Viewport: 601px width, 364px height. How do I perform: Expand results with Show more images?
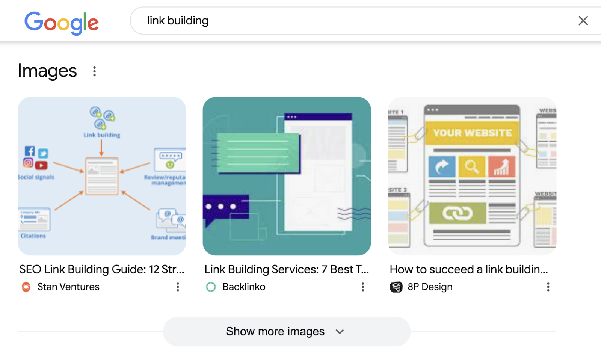[275, 331]
